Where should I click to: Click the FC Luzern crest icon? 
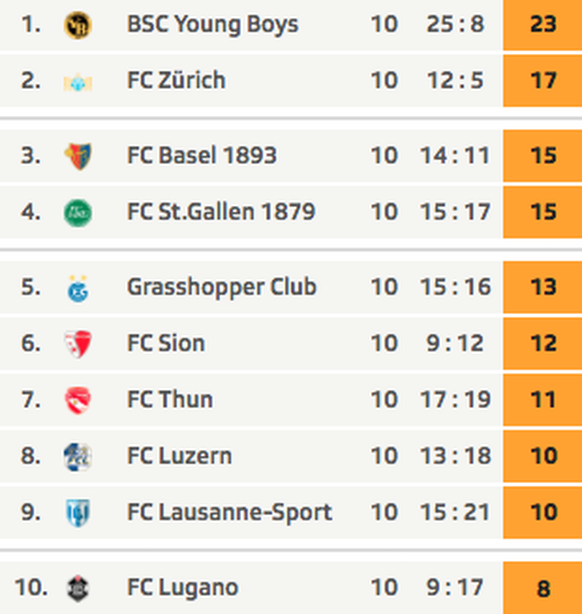[78, 457]
